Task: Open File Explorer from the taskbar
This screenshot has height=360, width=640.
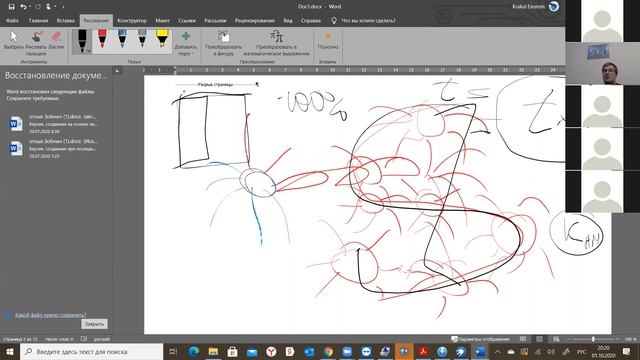Action: (x=213, y=351)
